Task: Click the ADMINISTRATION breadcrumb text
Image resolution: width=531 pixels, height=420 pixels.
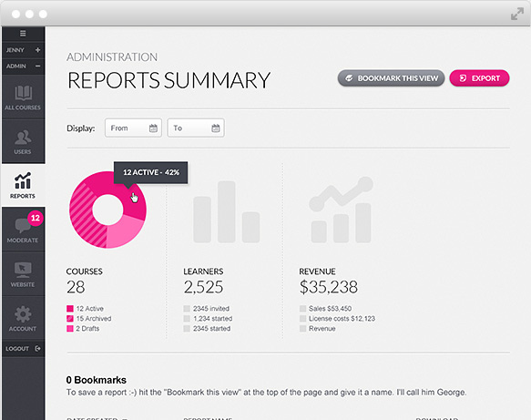Action: point(112,56)
